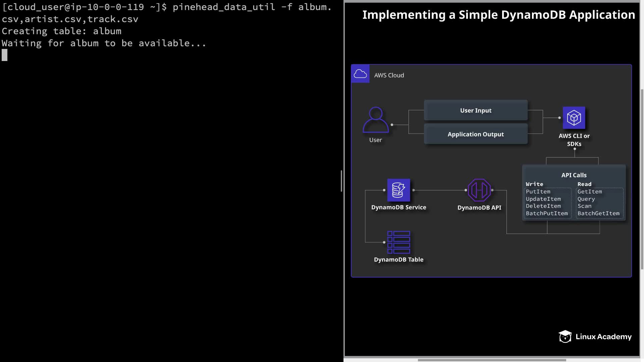Click the vertical scrollbar at right edge
Screen dimensions: 644x362
point(642,179)
